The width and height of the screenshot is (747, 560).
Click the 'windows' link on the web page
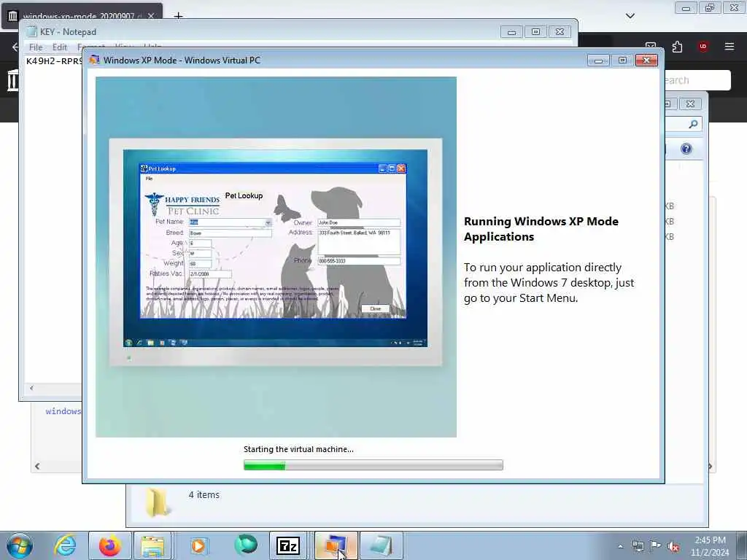63,411
